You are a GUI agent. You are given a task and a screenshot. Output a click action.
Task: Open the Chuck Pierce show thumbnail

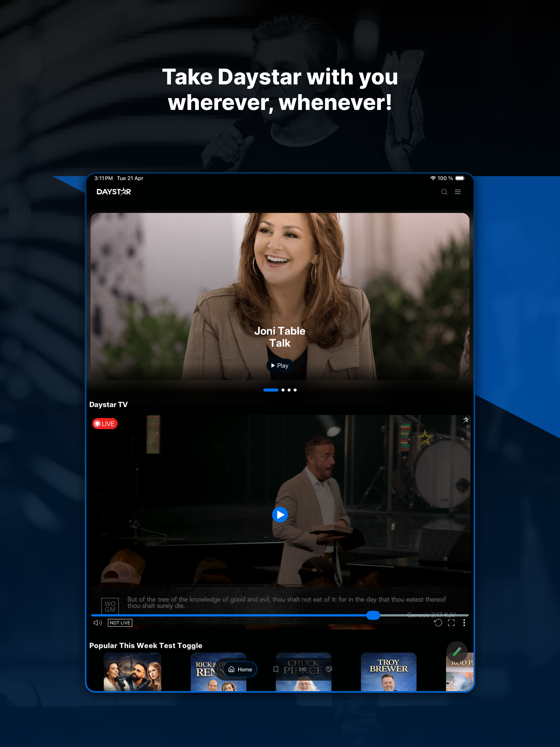tap(303, 672)
